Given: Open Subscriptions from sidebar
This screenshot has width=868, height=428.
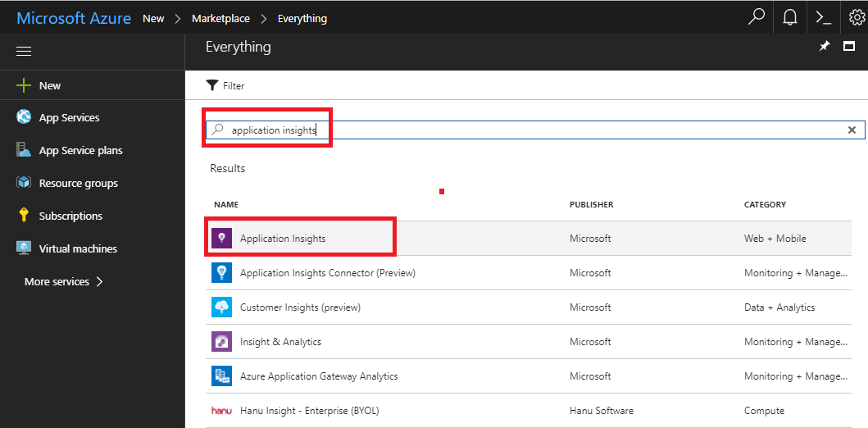Looking at the screenshot, I should point(70,216).
